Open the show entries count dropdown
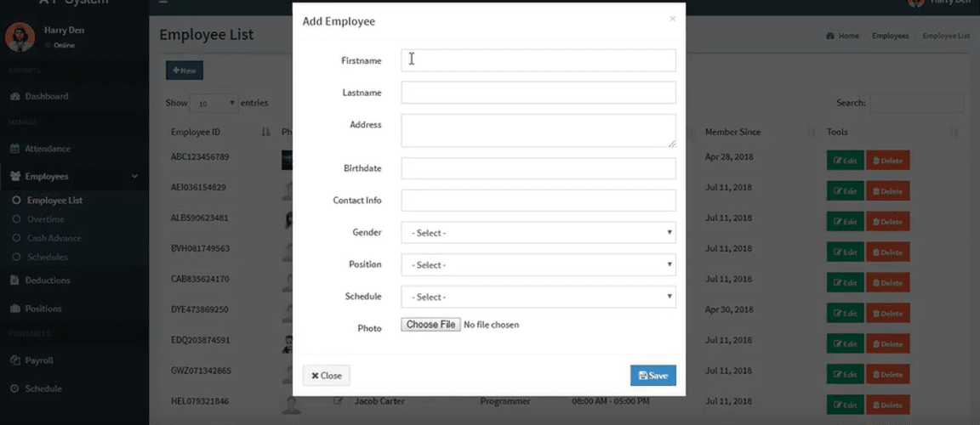The height and width of the screenshot is (425, 980). pyautogui.click(x=214, y=104)
